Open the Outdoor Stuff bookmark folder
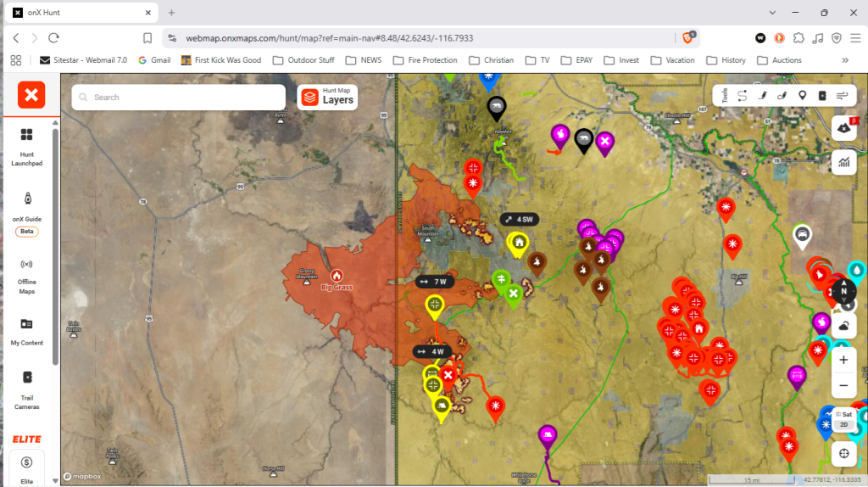This screenshot has height=487, width=868. tap(304, 60)
